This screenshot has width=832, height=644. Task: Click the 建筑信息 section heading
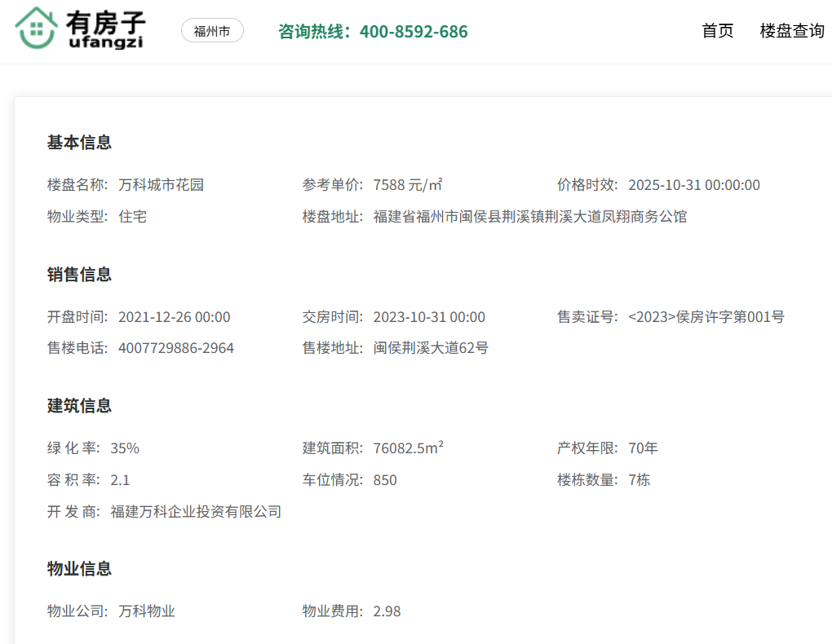coord(79,406)
